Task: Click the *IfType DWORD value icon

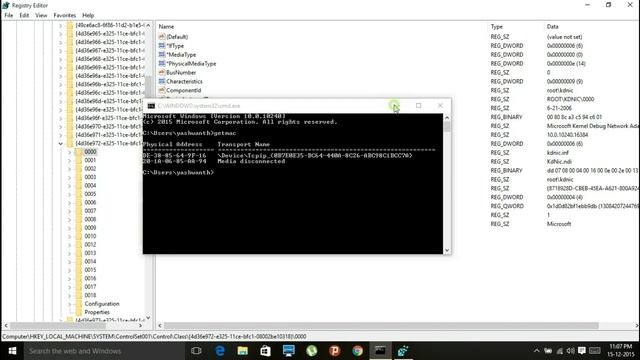Action: pyautogui.click(x=162, y=46)
